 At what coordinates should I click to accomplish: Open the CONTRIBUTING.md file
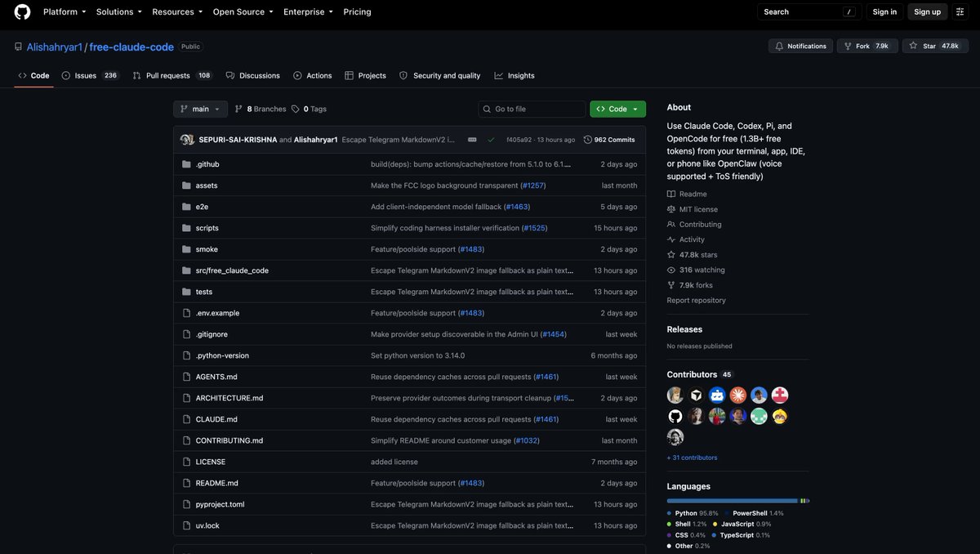tap(229, 440)
